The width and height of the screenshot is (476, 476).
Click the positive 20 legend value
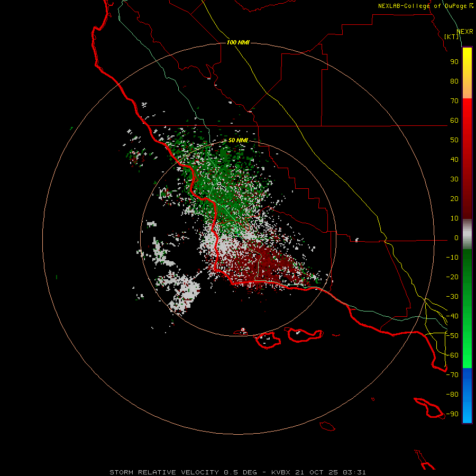(454, 198)
